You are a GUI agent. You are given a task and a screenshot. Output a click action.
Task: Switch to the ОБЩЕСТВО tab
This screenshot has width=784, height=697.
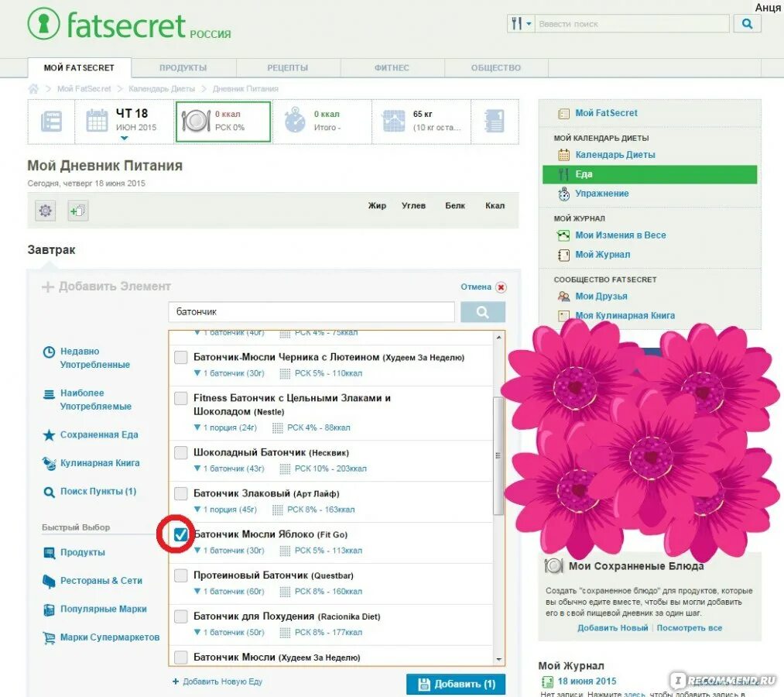click(495, 67)
